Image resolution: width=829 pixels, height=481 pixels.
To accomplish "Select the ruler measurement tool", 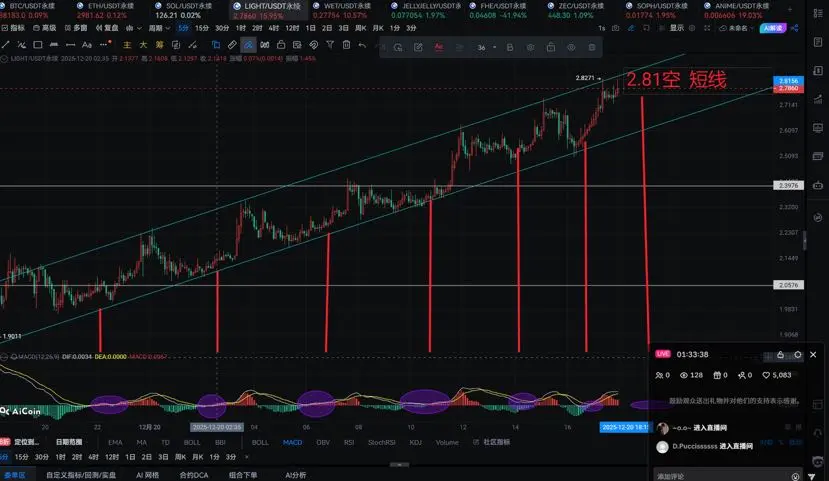I will 232,45.
